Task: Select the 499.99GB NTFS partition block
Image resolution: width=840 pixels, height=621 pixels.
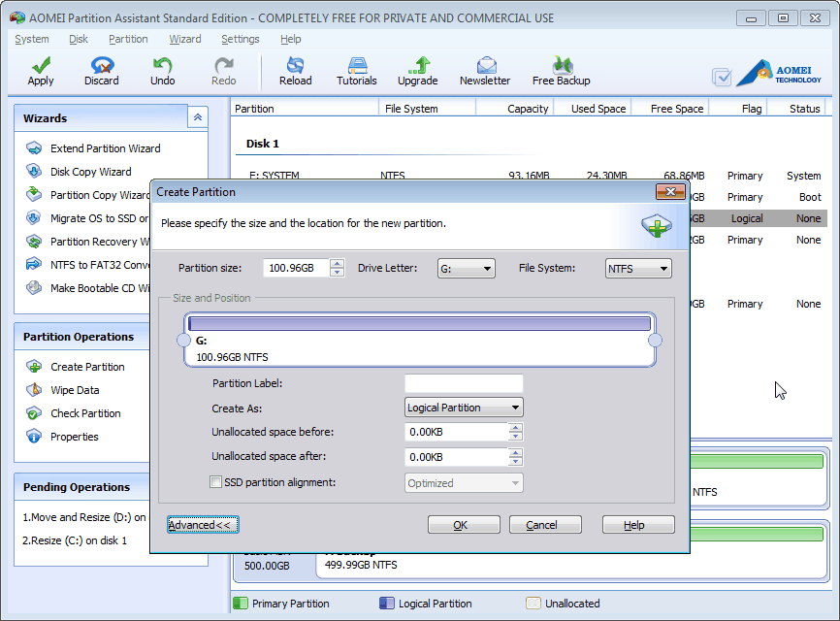Action: pyautogui.click(x=572, y=564)
